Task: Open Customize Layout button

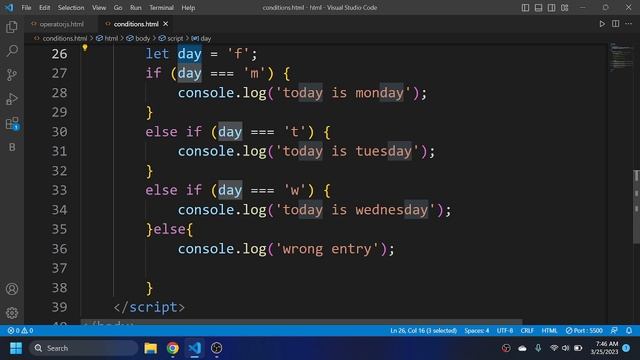Action: point(564,8)
